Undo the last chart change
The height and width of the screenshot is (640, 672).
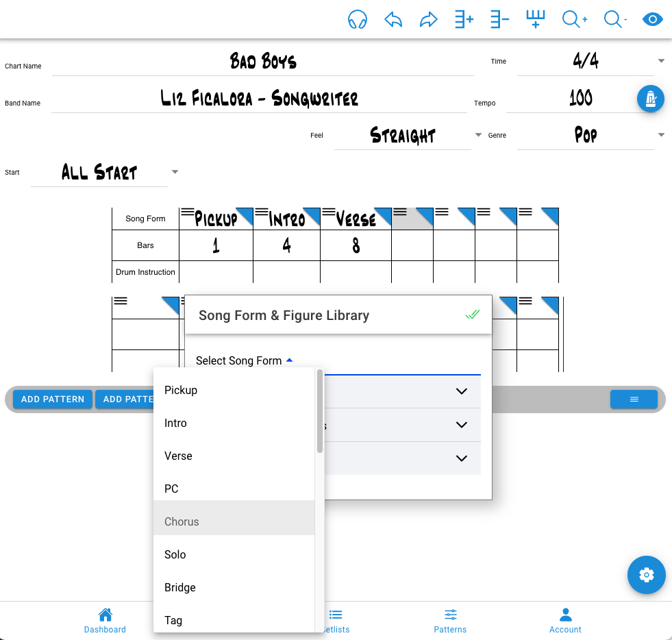393,19
